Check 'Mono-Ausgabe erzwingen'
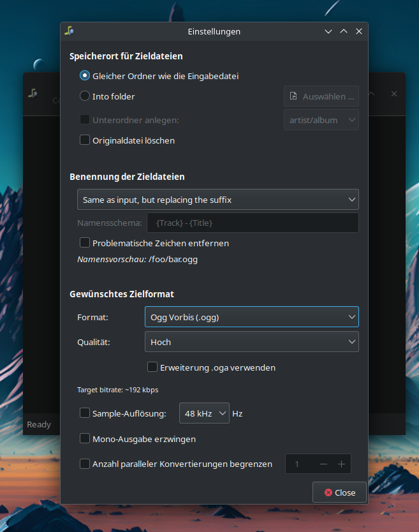This screenshot has width=419, height=532. (84, 438)
